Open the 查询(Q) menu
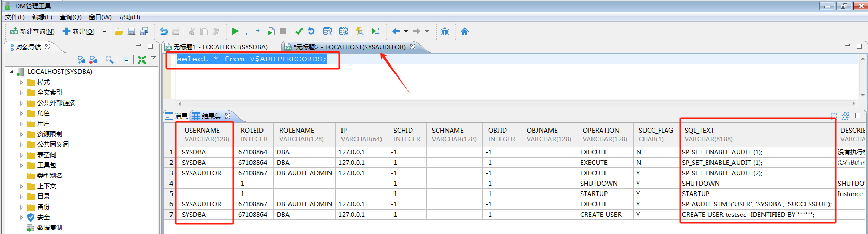 click(70, 17)
